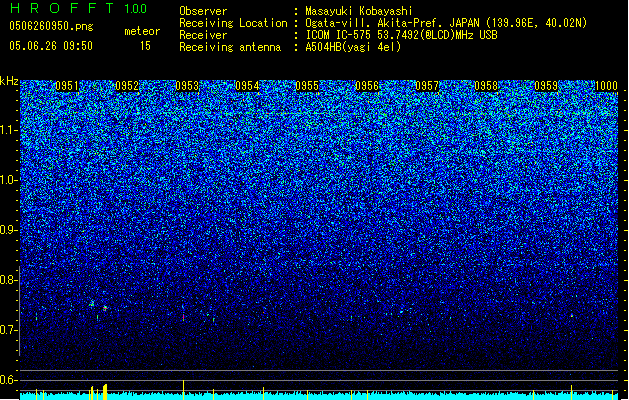The image size is (629, 400).
Task: Click the 1.1 kHz axis label
Action: click(9, 130)
